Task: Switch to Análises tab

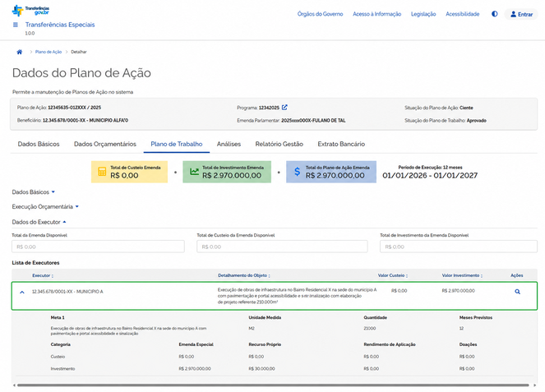Action: click(x=229, y=144)
